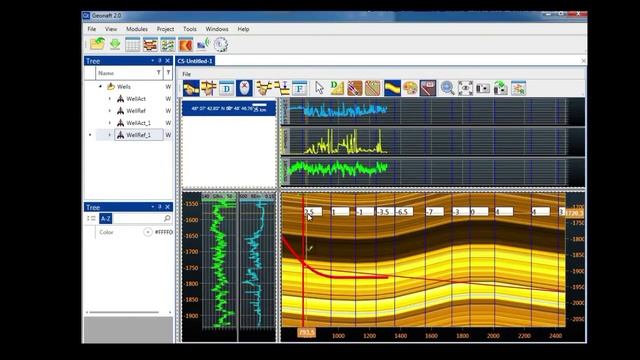
Task: Open the Project menu
Action: 165,29
